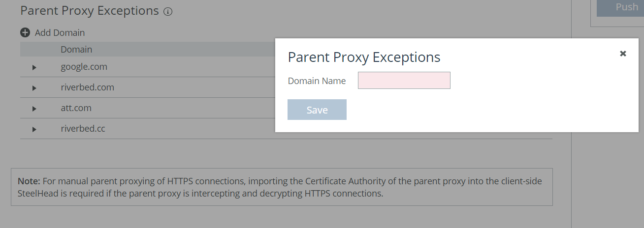This screenshot has height=228, width=644.
Task: Click the plus icon for Add Domain
Action: pos(25,33)
